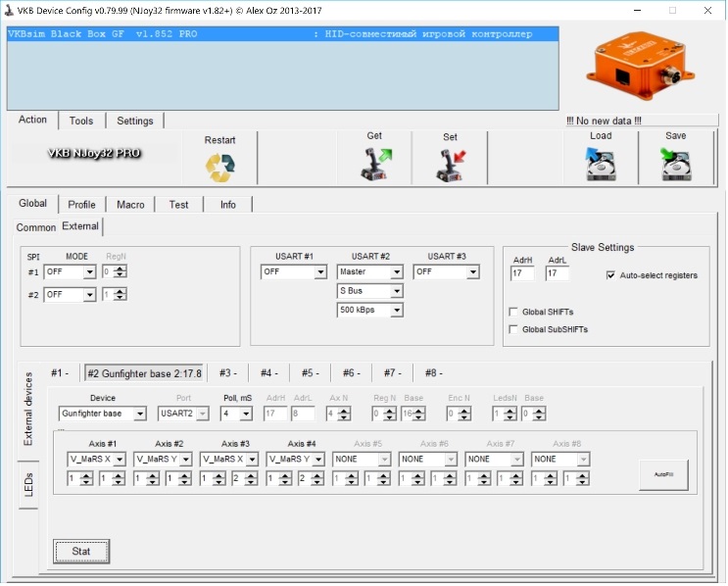Click the Slave Settings AdrL field

point(558,273)
